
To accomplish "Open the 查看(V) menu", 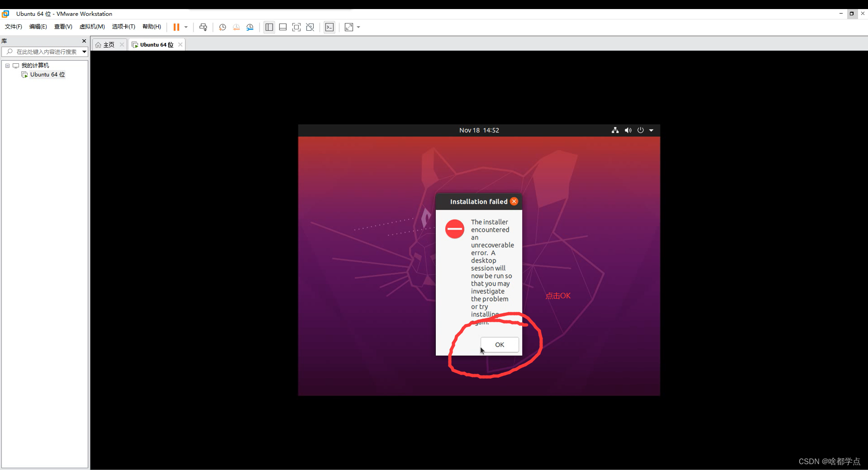I will pyautogui.click(x=63, y=27).
